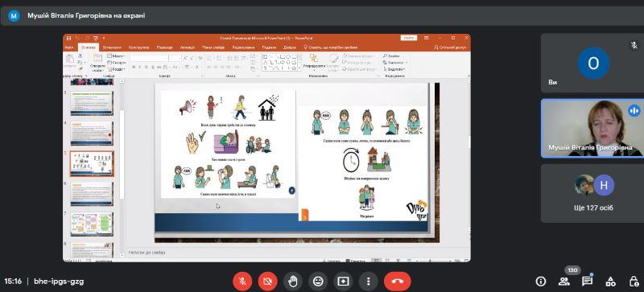Viewport: 644px width, 292px height.
Task: Select the Конструктор ribbon tab
Action: (x=138, y=47)
